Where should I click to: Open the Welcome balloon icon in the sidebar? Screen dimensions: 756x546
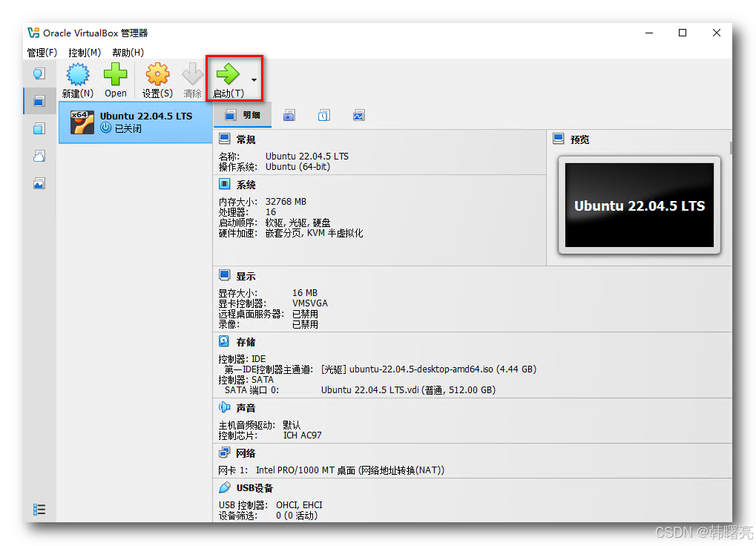(39, 73)
